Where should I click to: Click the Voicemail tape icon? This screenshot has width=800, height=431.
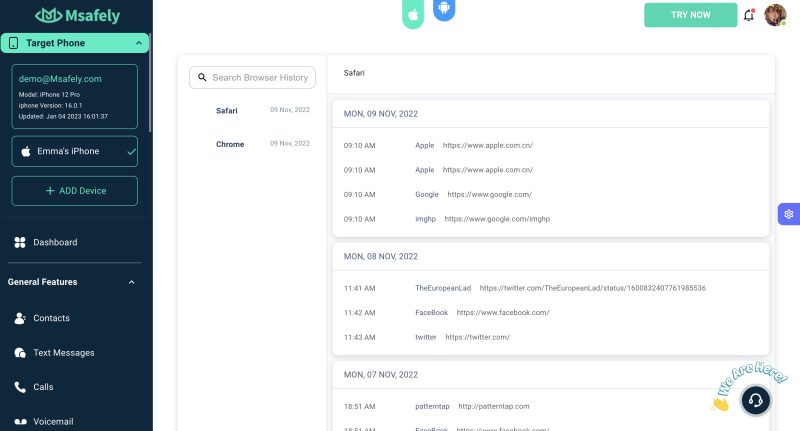click(x=20, y=422)
